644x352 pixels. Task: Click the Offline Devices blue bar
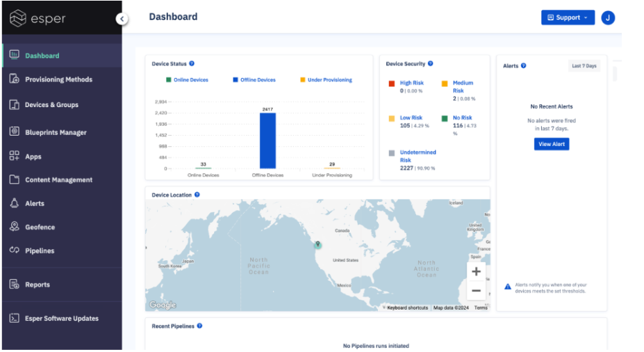click(267, 141)
